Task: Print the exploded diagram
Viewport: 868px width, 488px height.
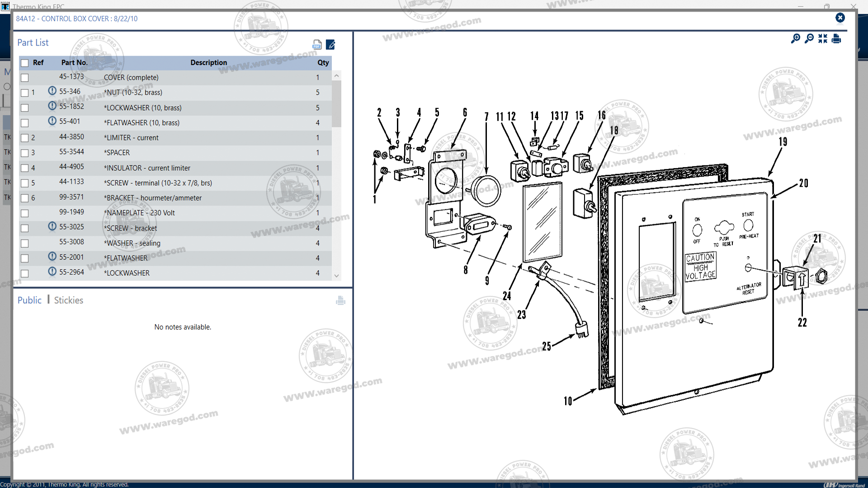Action: (x=836, y=39)
